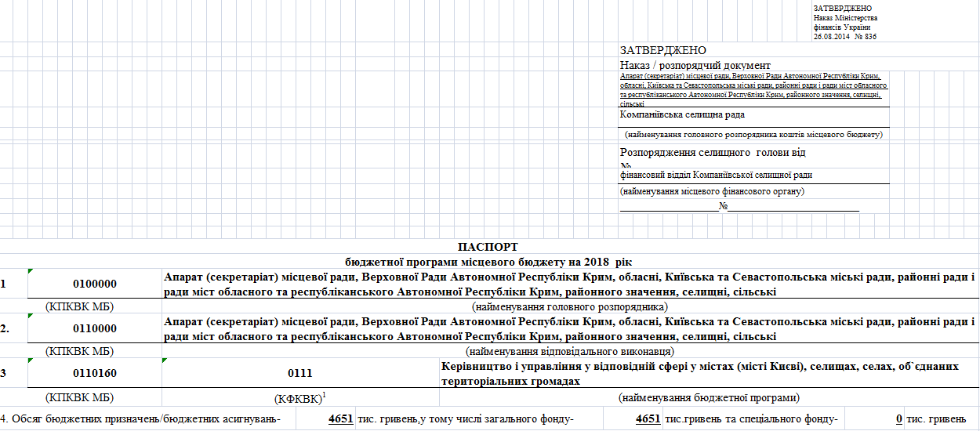Click the 'Наказ Міністерства' cell
This screenshot has height=431, width=980.
[845, 17]
